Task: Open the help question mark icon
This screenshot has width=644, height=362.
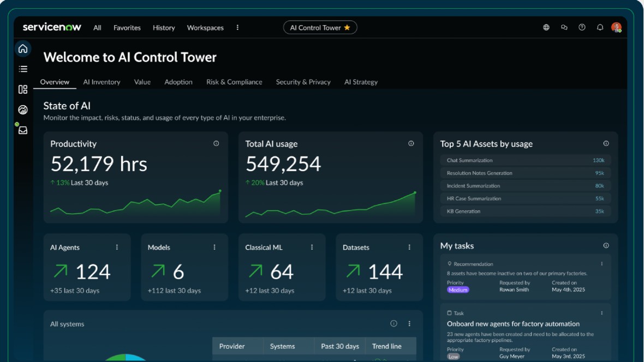Action: [582, 27]
